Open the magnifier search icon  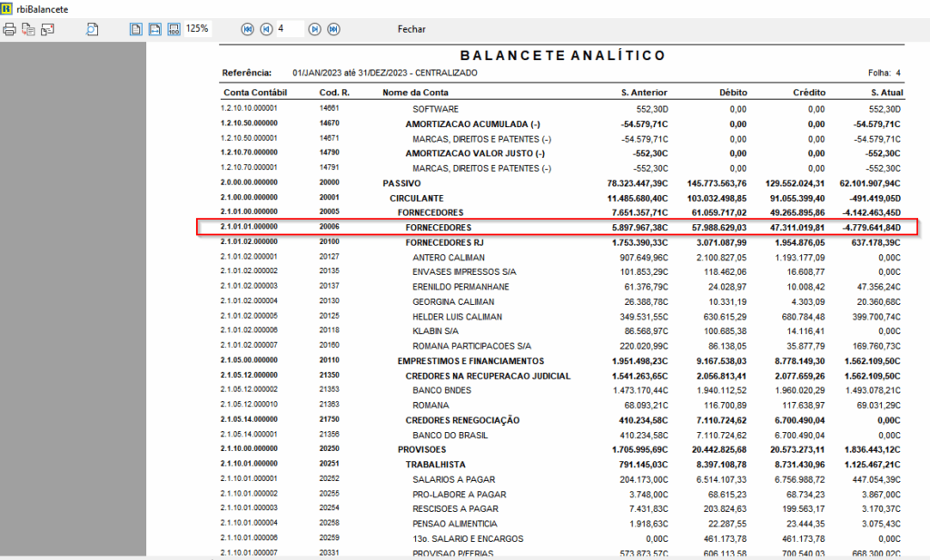coord(93,29)
